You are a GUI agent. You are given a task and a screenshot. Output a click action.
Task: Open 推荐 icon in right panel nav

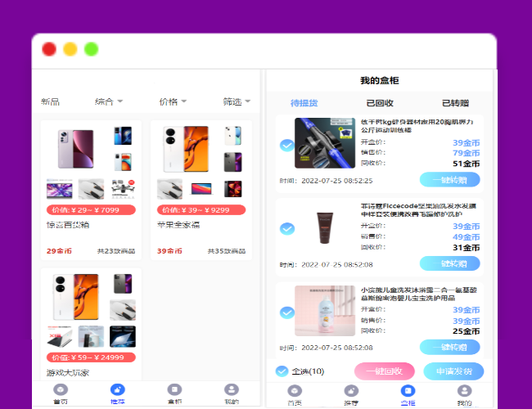[351, 391]
